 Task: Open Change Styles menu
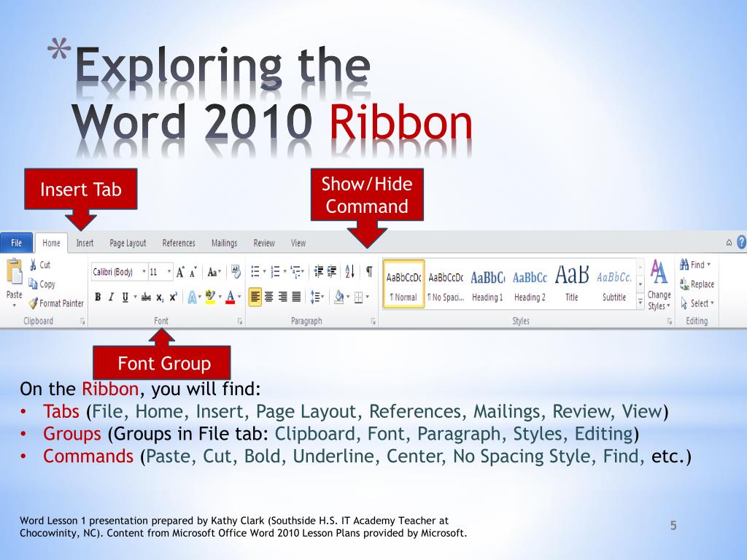[659, 285]
